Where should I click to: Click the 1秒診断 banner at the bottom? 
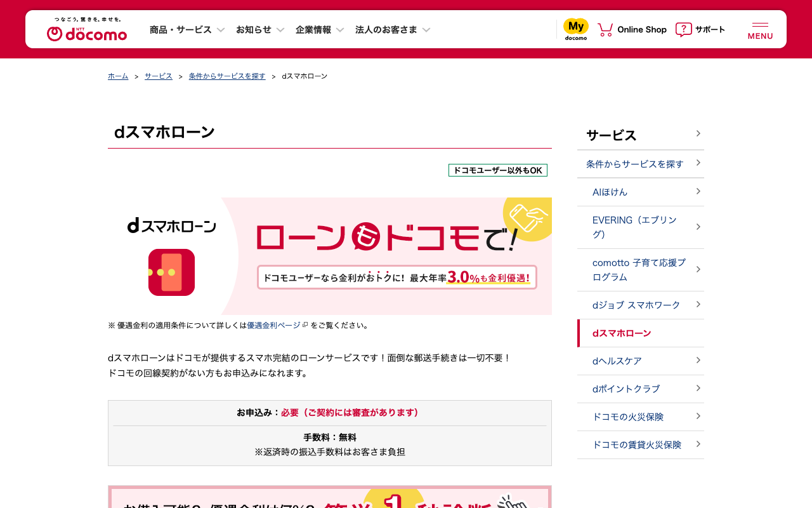[x=330, y=497]
